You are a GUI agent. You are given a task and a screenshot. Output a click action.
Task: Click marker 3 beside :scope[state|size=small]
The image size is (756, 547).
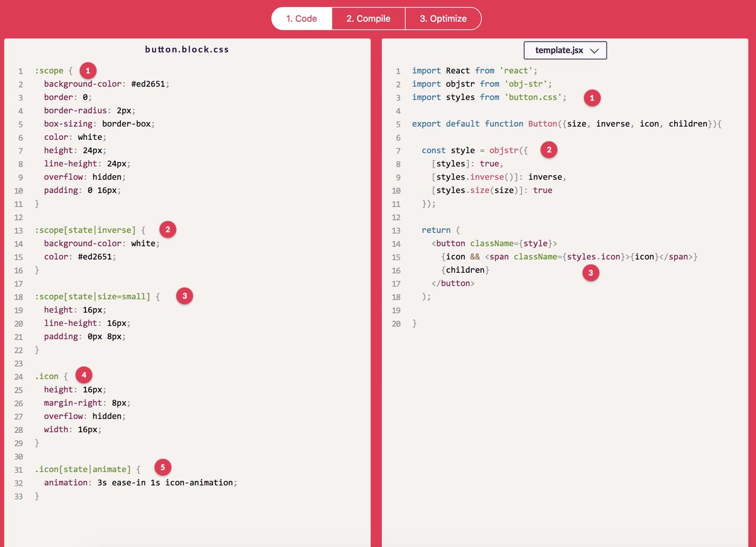tap(184, 296)
